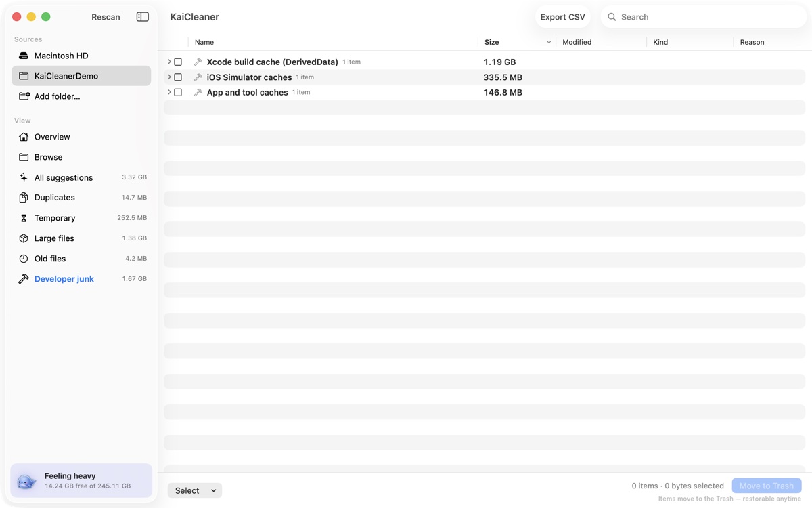Click the All suggestions sparkle icon
This screenshot has height=508, width=812.
24,177
